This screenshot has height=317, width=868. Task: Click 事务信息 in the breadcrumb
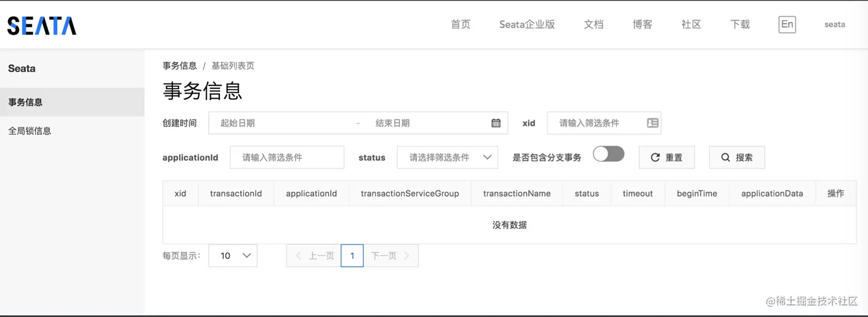click(180, 66)
